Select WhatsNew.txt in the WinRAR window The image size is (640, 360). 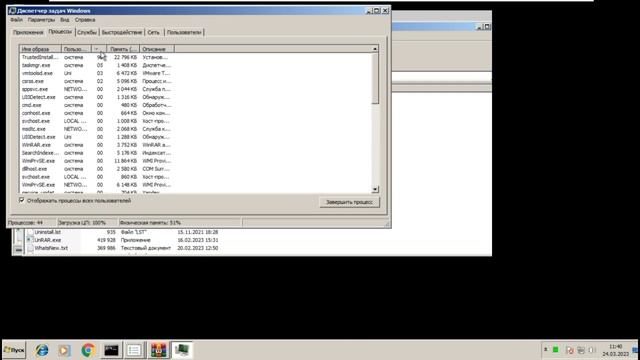pos(51,248)
